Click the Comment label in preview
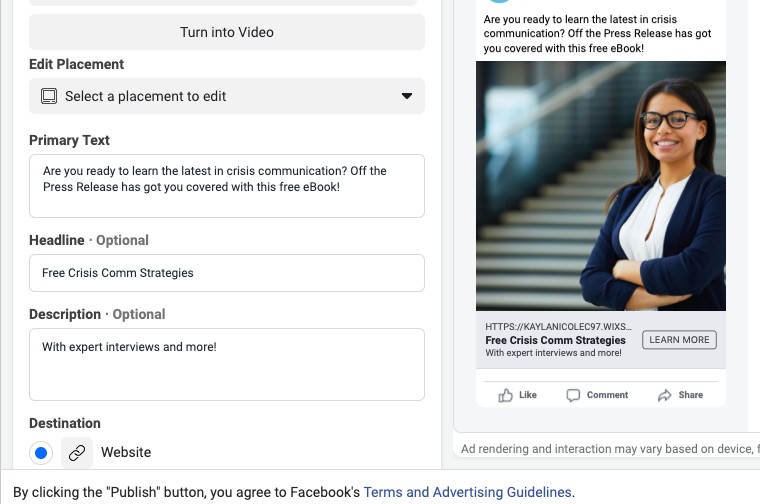This screenshot has width=760, height=504. pyautogui.click(x=607, y=395)
